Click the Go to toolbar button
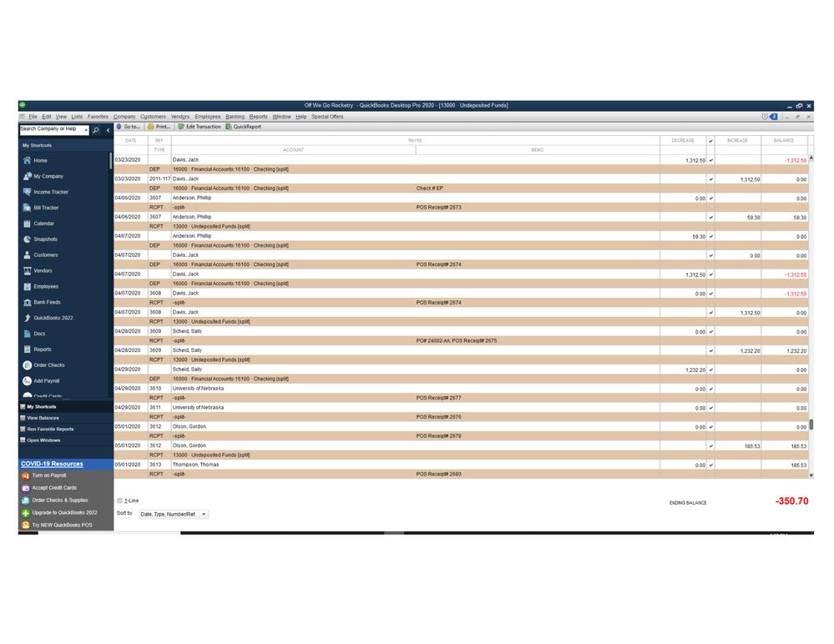This screenshot has width=834, height=644. pos(129,127)
